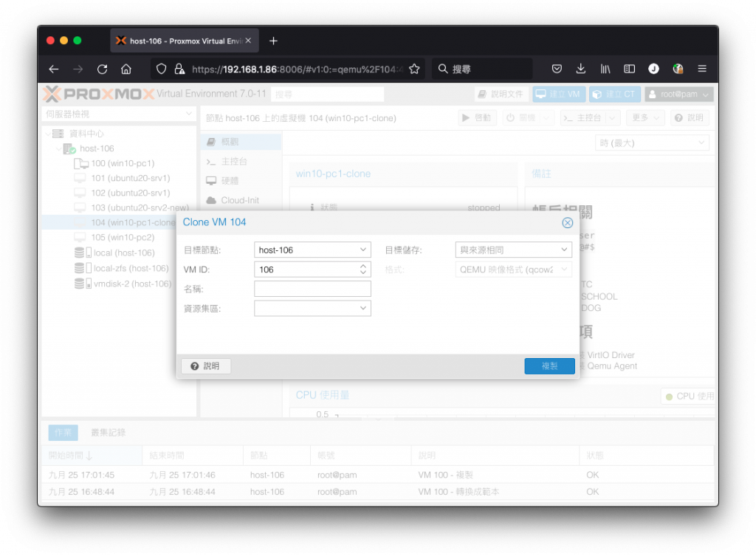This screenshot has height=556, width=756.
Task: Close the host-106 Proxmox browser tab
Action: click(x=248, y=41)
